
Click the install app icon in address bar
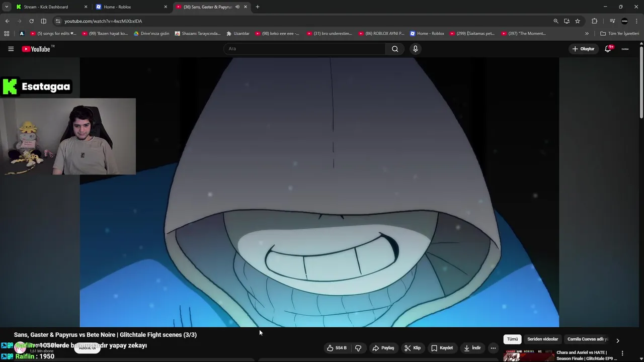click(567, 21)
